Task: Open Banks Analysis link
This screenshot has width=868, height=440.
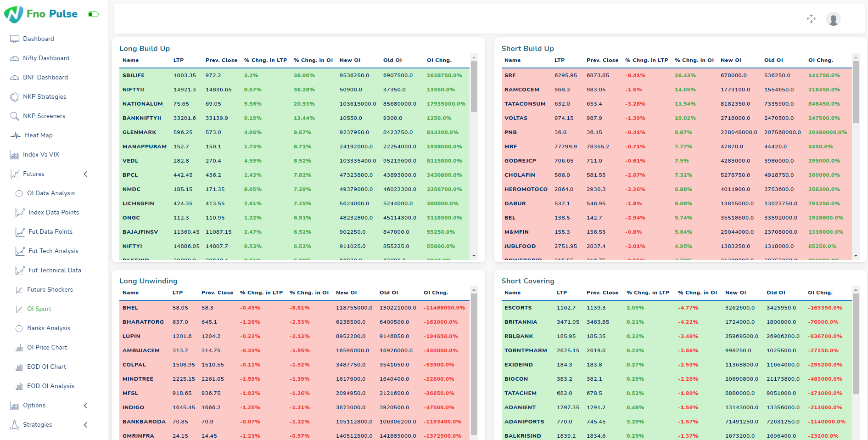Action: click(x=49, y=328)
